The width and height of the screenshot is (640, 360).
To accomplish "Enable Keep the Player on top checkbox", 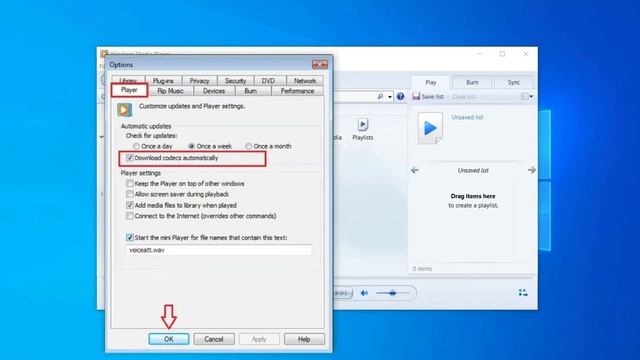I will (x=130, y=184).
